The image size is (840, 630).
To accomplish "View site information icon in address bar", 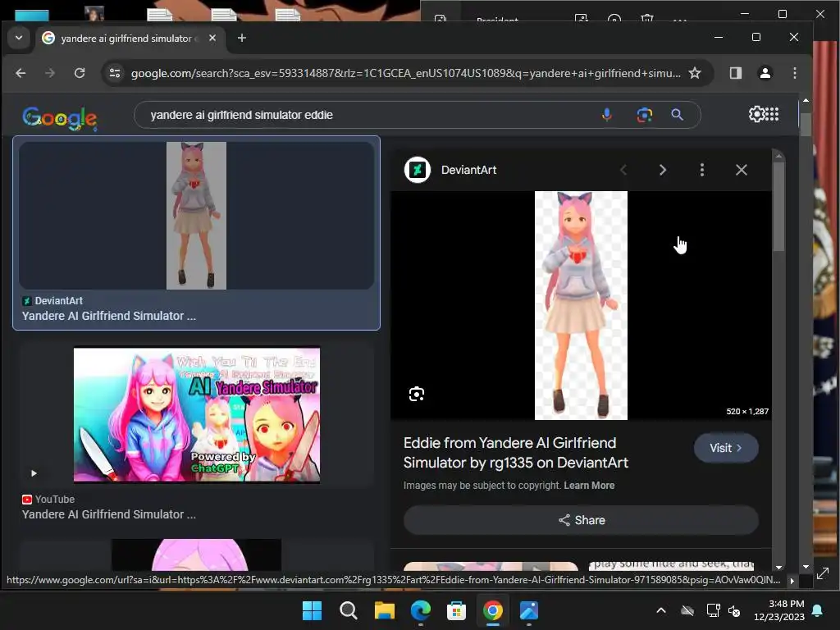I will tap(115, 73).
